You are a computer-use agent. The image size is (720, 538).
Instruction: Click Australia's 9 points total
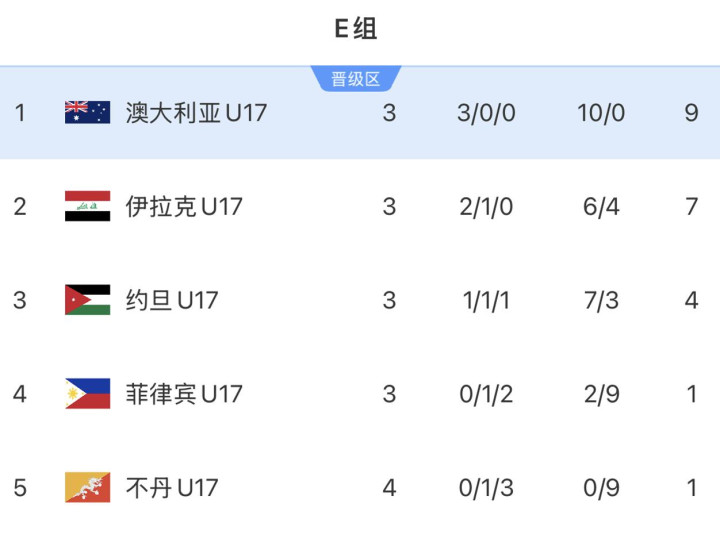coord(691,112)
